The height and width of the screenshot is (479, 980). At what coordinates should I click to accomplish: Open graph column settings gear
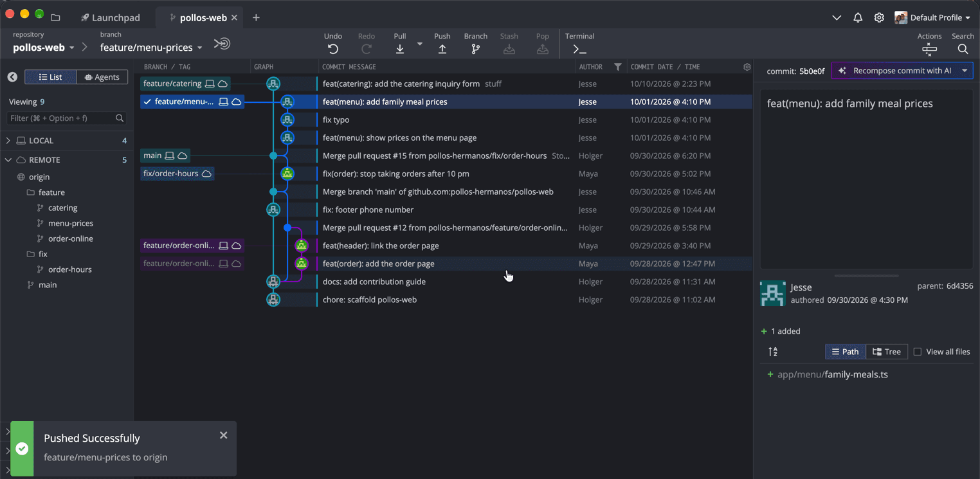click(x=747, y=67)
